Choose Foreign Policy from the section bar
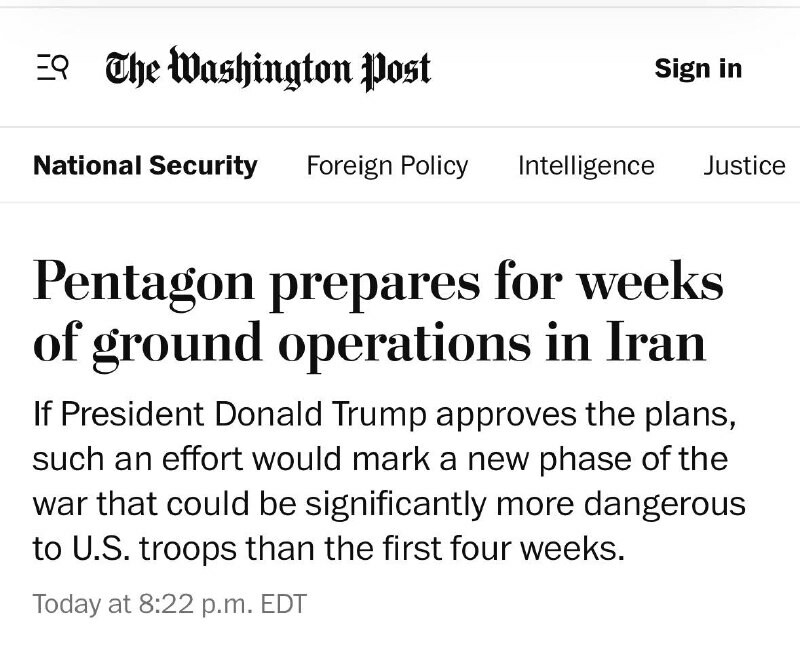The width and height of the screenshot is (800, 661). 387,165
